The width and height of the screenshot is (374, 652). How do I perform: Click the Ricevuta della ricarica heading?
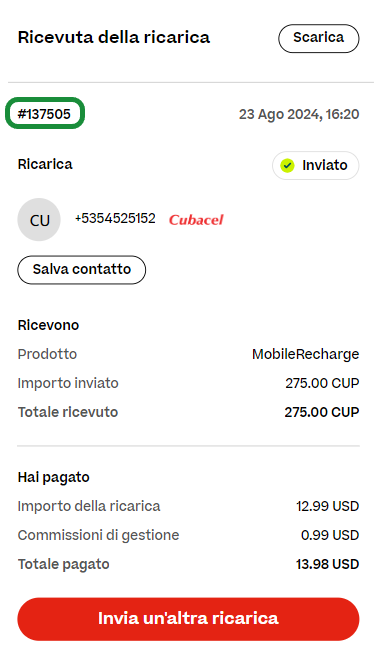(x=114, y=37)
